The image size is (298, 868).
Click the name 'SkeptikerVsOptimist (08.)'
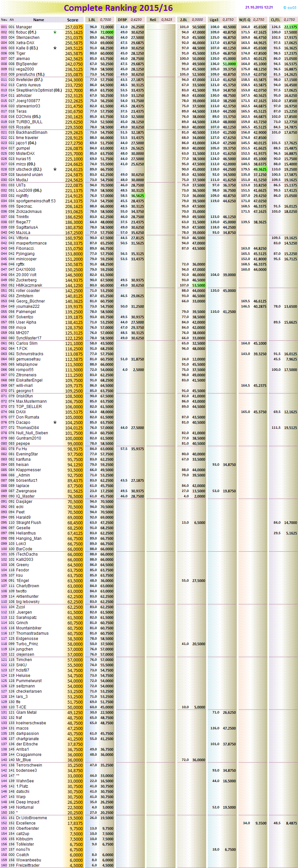pos(39,90)
